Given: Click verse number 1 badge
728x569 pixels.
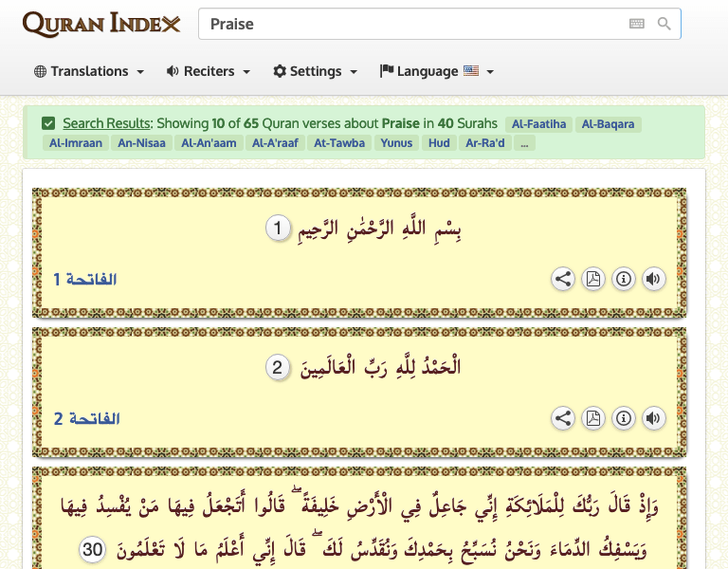Looking at the screenshot, I should click(278, 228).
